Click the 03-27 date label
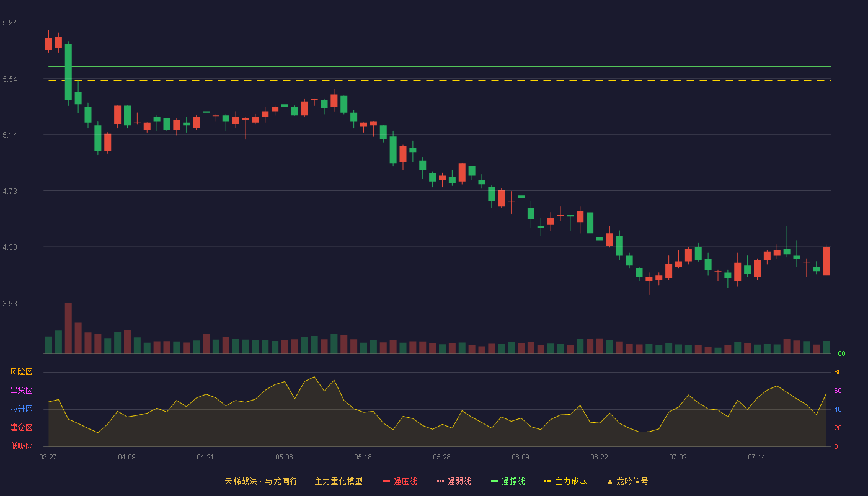868x496 pixels. pos(48,457)
